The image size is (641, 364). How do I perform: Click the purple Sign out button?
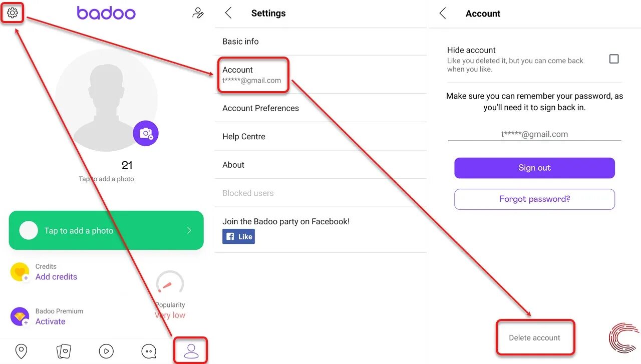click(x=534, y=168)
